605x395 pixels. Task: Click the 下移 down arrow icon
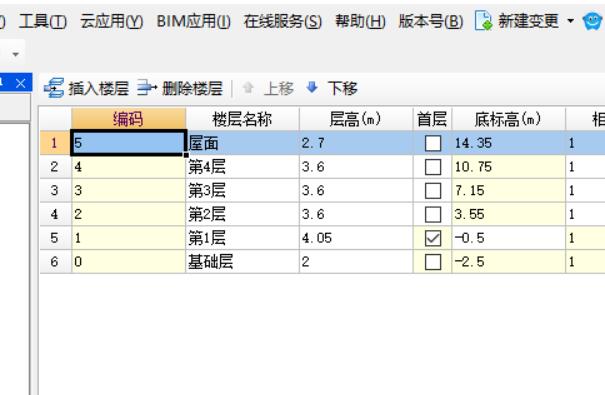click(312, 88)
